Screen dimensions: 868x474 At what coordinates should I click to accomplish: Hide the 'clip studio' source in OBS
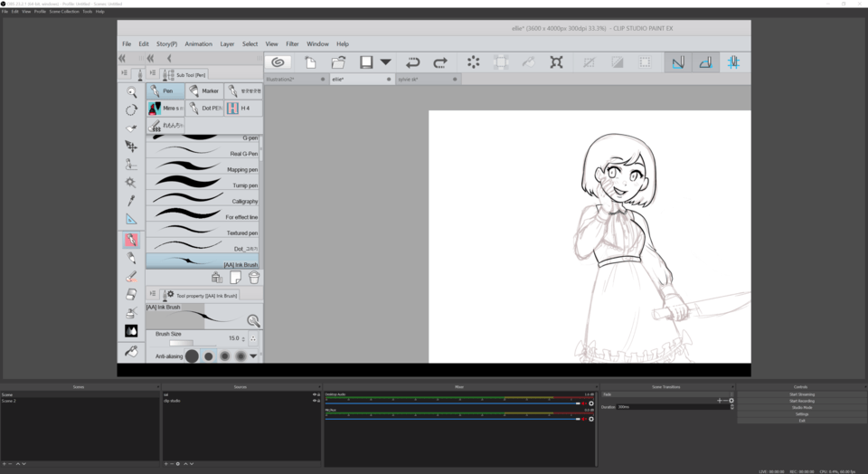coord(315,400)
